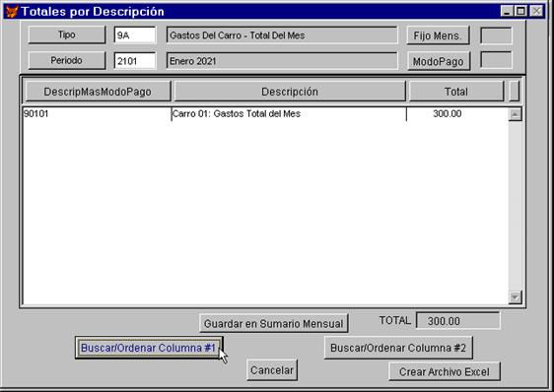Select the Tipo code field containing 9A

[x=135, y=35]
